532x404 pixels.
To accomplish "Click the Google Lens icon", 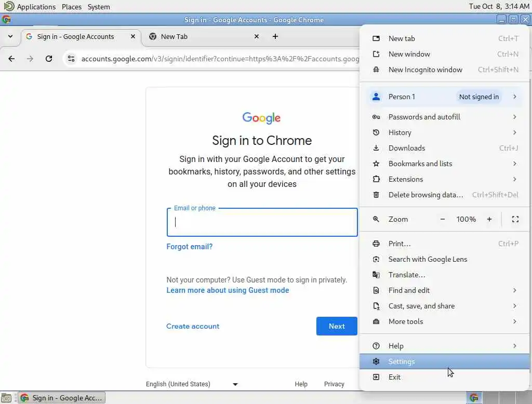I will coord(376,260).
